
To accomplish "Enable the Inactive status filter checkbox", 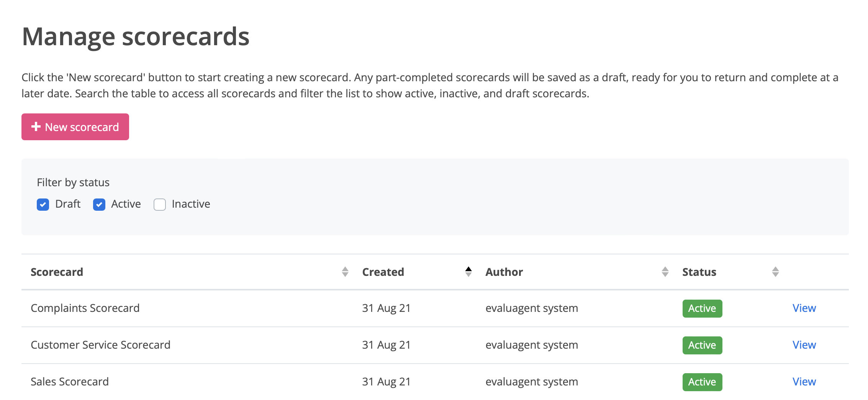I will click(x=160, y=205).
